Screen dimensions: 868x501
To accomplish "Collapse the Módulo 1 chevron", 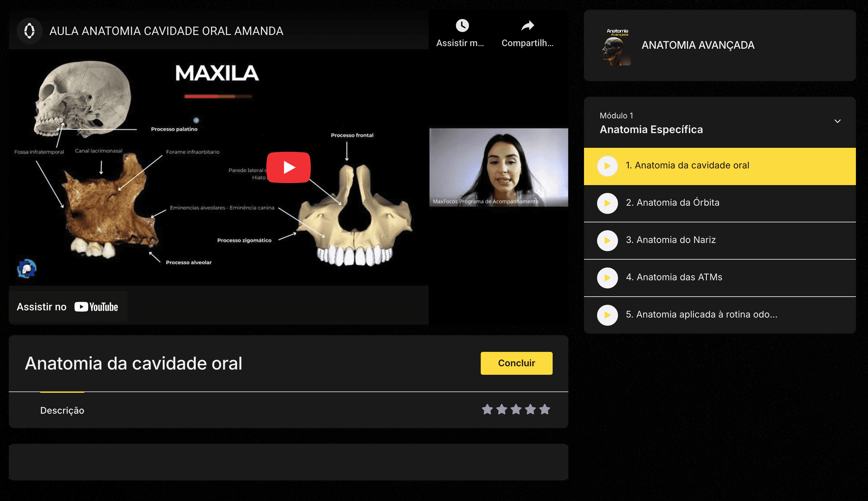I will (837, 121).
